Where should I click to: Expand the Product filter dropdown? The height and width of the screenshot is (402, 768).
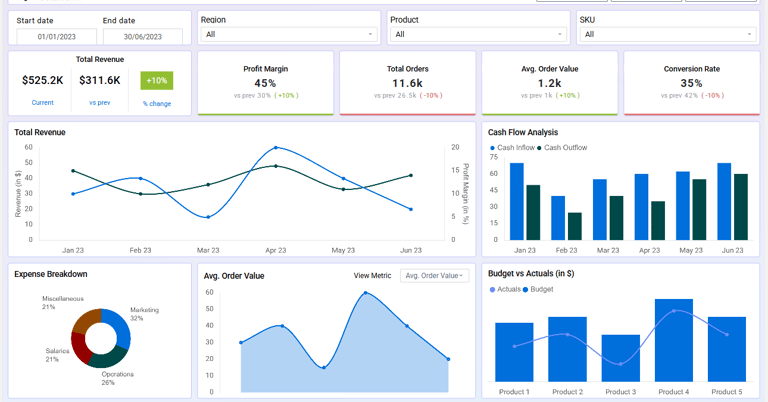(x=479, y=34)
